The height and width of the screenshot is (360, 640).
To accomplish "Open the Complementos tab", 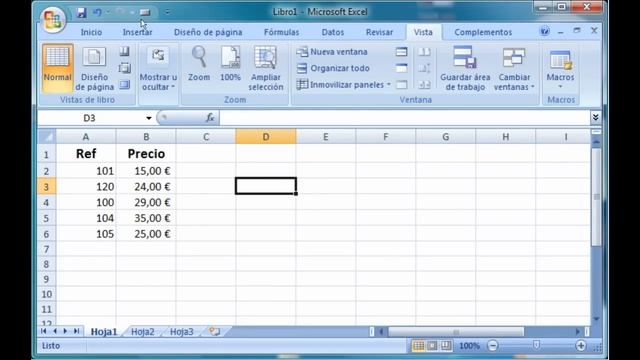I will (x=483, y=32).
